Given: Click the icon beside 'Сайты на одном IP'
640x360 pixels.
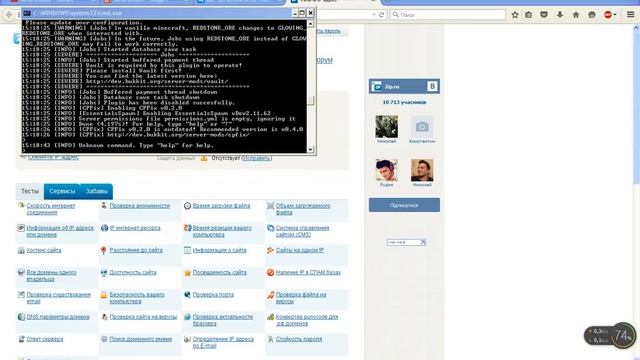Looking at the screenshot, I should pyautogui.click(x=270, y=250).
